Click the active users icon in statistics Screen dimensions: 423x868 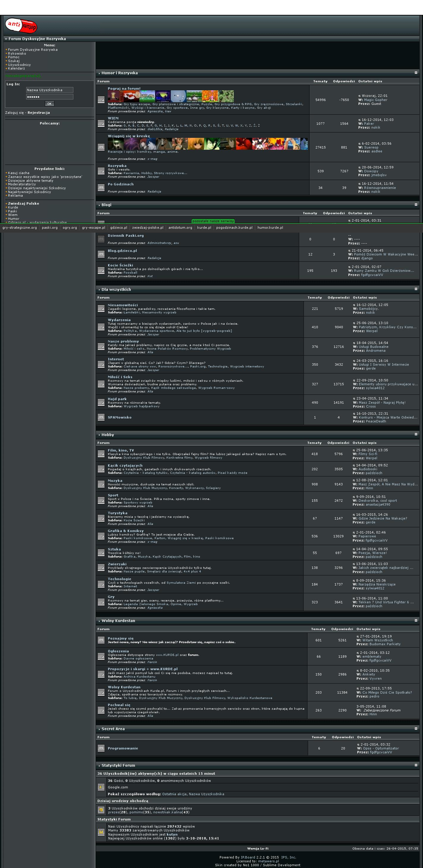101,787
